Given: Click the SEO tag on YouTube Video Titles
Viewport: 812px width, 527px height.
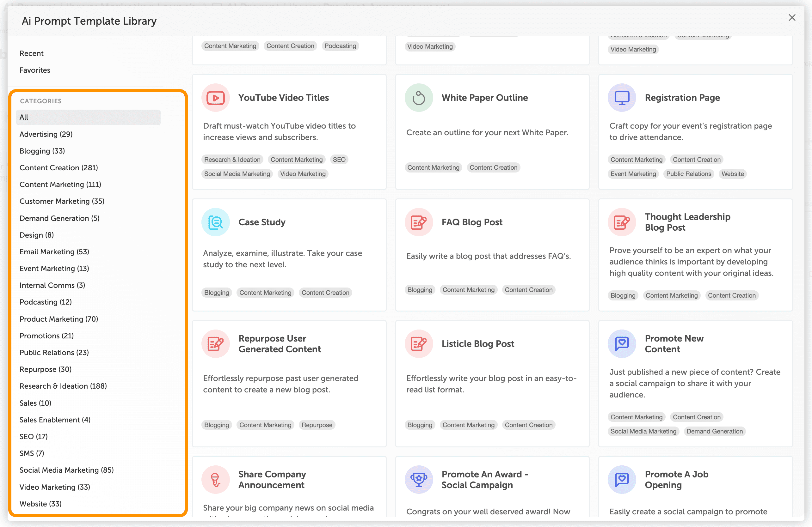Looking at the screenshot, I should (x=339, y=160).
